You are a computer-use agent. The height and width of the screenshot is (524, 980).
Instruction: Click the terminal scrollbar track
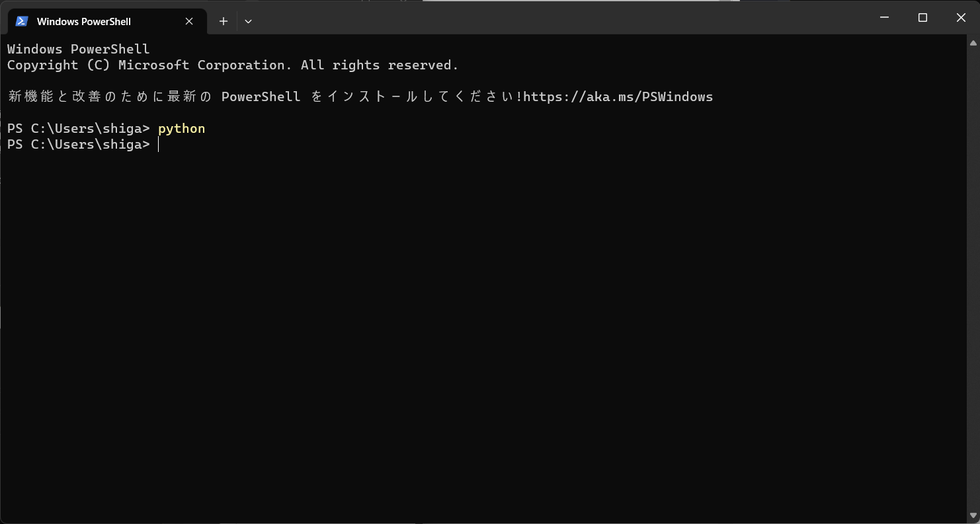coord(973,264)
